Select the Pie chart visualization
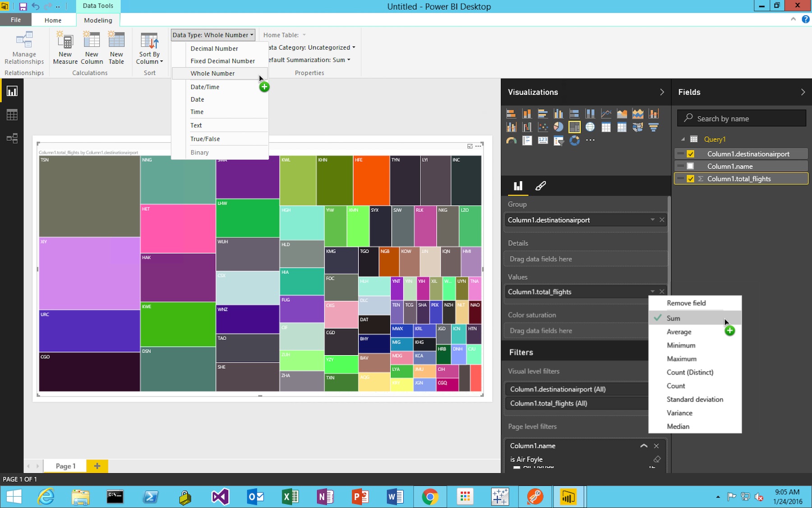812x508 pixels. (x=558, y=127)
